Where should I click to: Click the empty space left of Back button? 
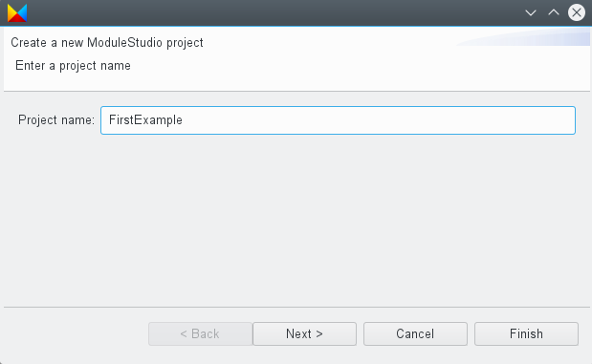[76, 333]
